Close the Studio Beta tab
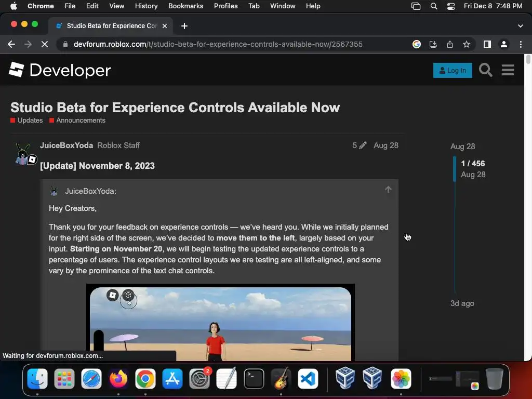 click(x=165, y=26)
